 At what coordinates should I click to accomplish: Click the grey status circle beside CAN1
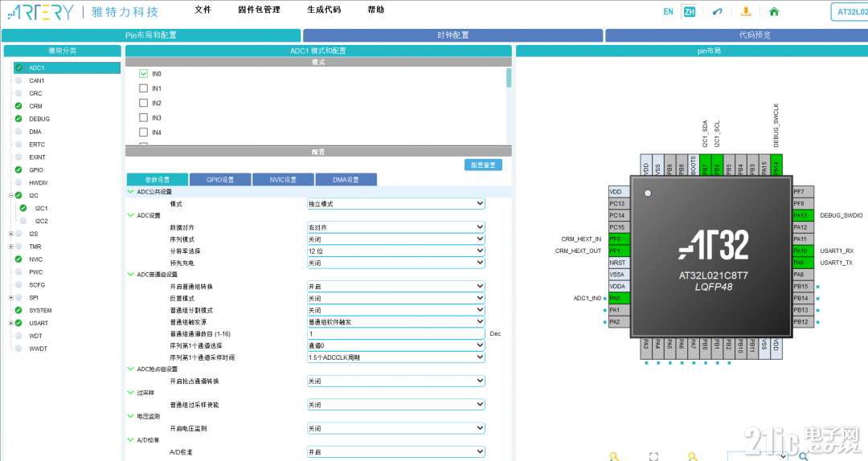(18, 80)
